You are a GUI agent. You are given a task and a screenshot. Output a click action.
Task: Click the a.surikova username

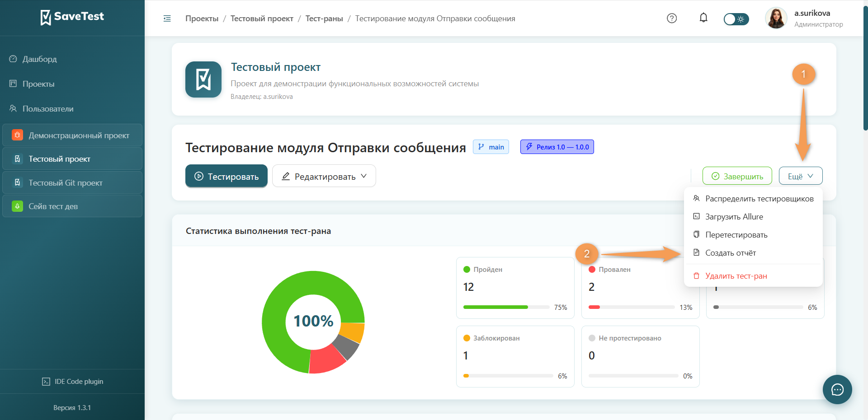tap(812, 13)
